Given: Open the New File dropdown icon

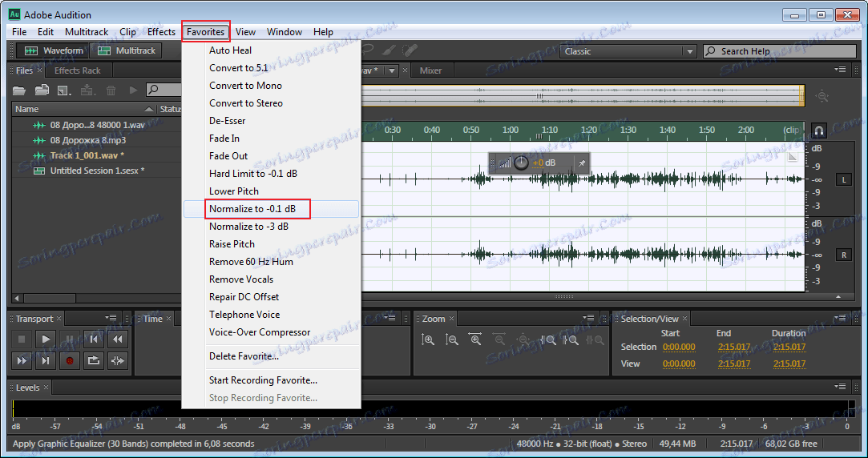Looking at the screenshot, I should pos(65,90).
